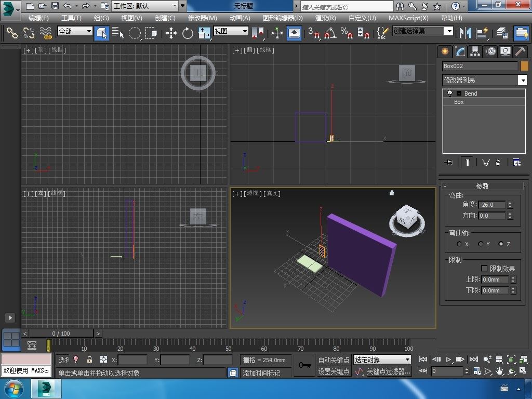Select the Move transform tool
The width and height of the screenshot is (532, 399).
171,33
